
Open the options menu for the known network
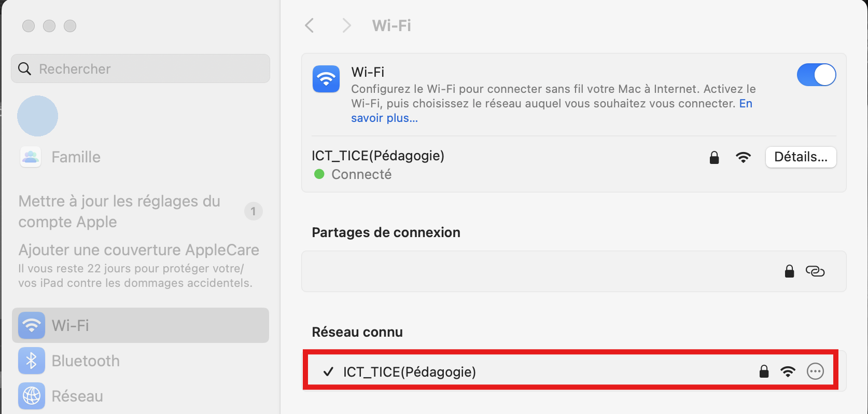(x=815, y=371)
